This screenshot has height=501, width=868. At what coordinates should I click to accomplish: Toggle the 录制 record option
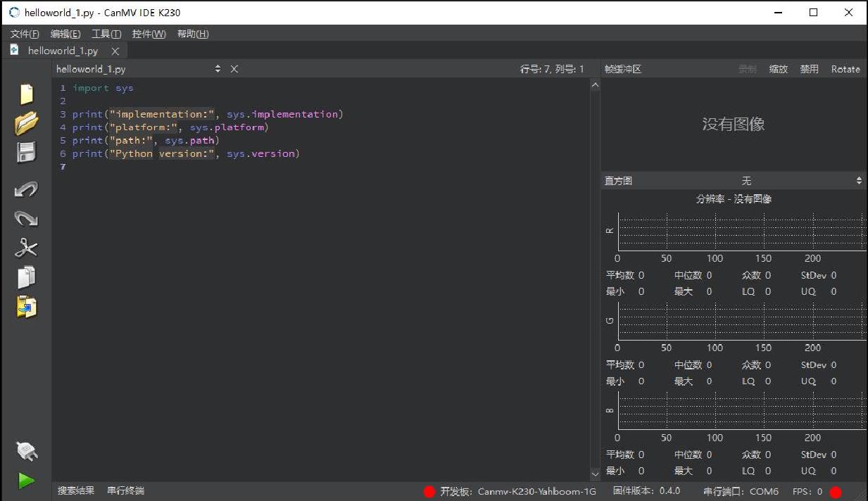(x=747, y=69)
